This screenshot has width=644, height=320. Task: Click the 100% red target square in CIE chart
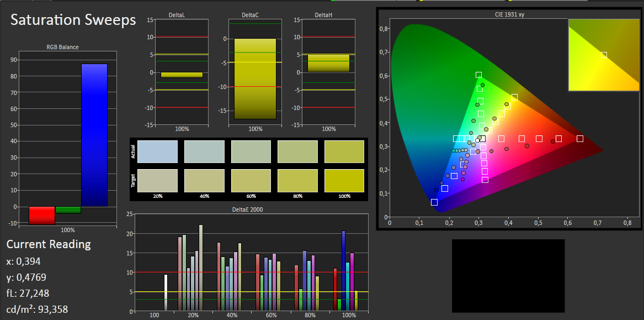(580, 139)
